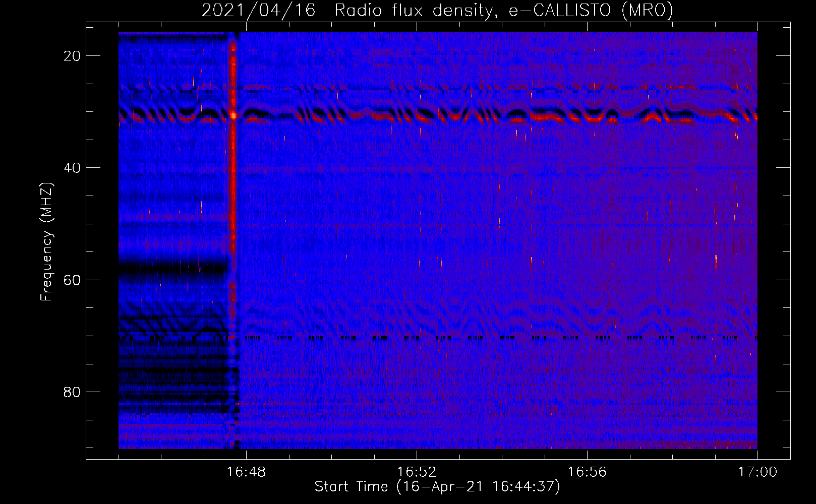Image resolution: width=816 pixels, height=504 pixels.
Task: Click the 80 MHz frequency tick label
Action: [x=72, y=392]
